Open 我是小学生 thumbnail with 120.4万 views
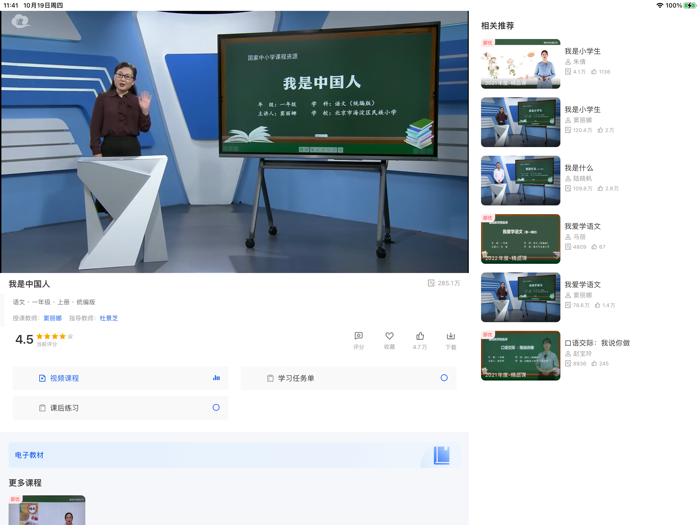700x525 pixels. 521,122
